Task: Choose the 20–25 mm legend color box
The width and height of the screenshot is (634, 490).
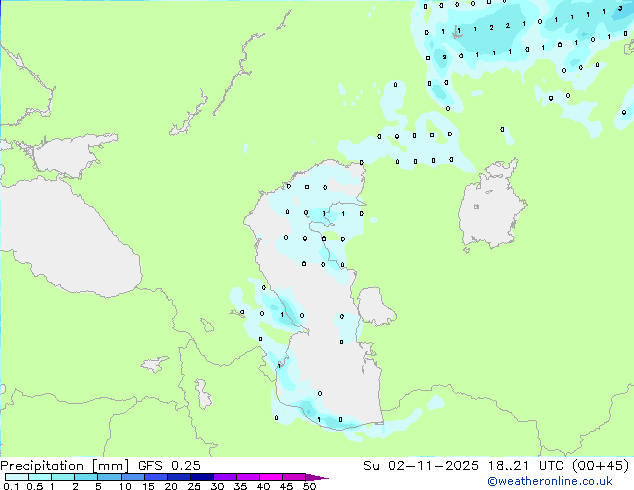Action: coord(178,477)
